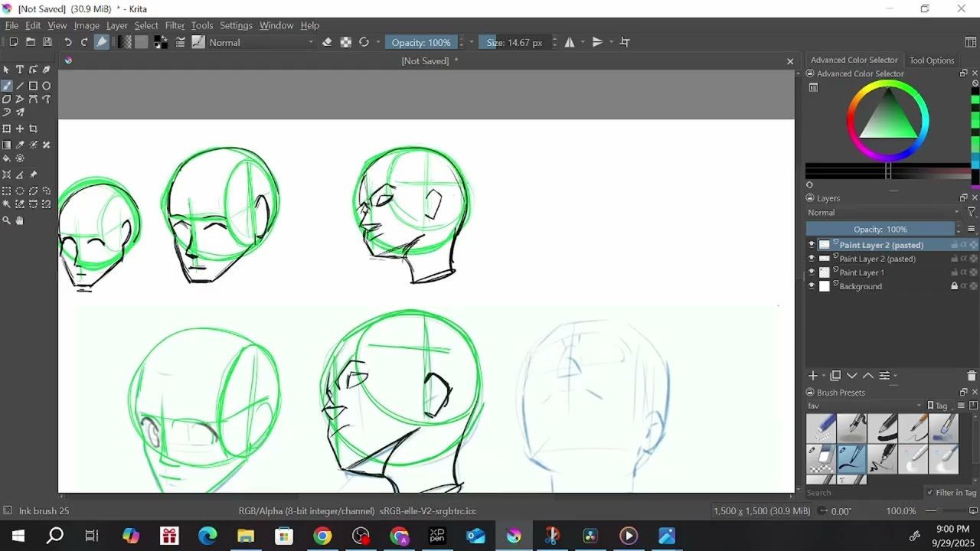
Task: Select the Rectangular Selection tool
Action: click(7, 191)
